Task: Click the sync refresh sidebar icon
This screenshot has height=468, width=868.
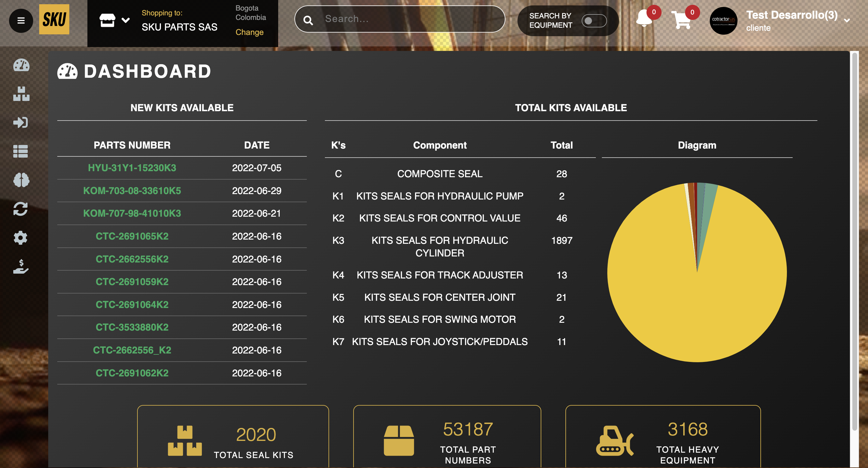Action: (20, 209)
